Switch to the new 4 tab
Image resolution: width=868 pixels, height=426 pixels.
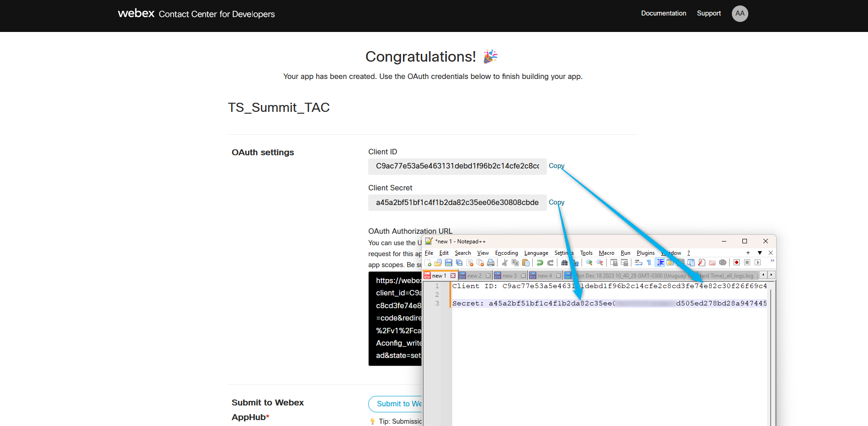point(545,276)
